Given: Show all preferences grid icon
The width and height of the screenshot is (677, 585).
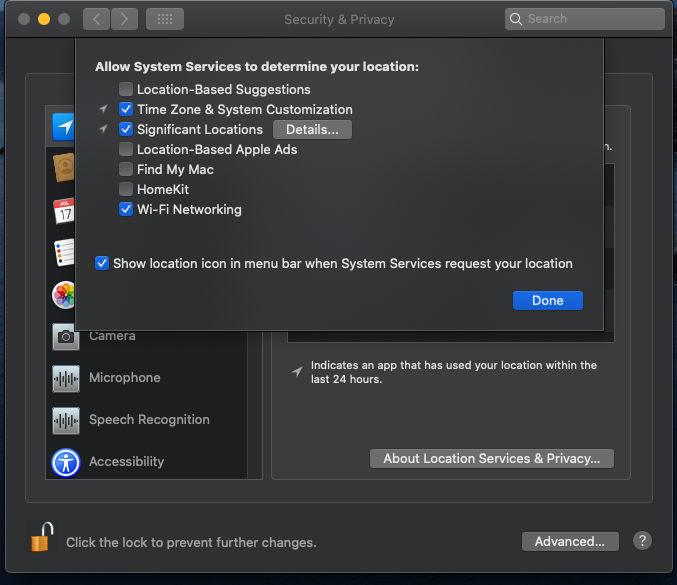Looking at the screenshot, I should pos(165,19).
